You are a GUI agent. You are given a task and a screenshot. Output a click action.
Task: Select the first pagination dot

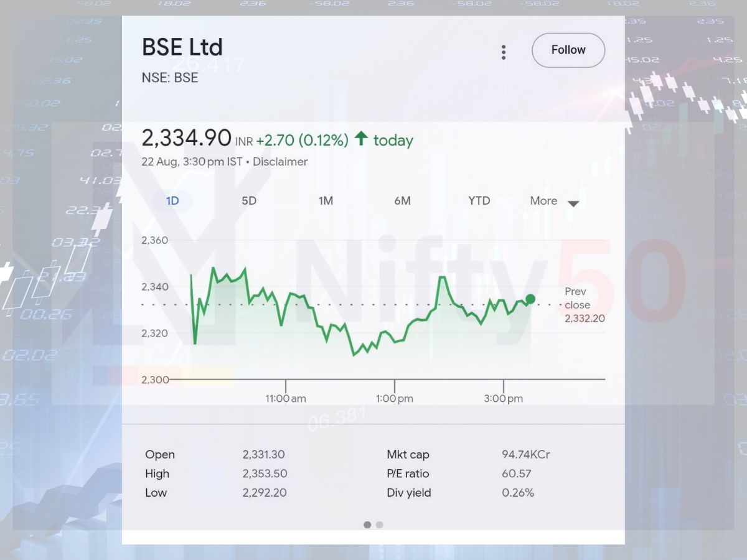coord(367,525)
